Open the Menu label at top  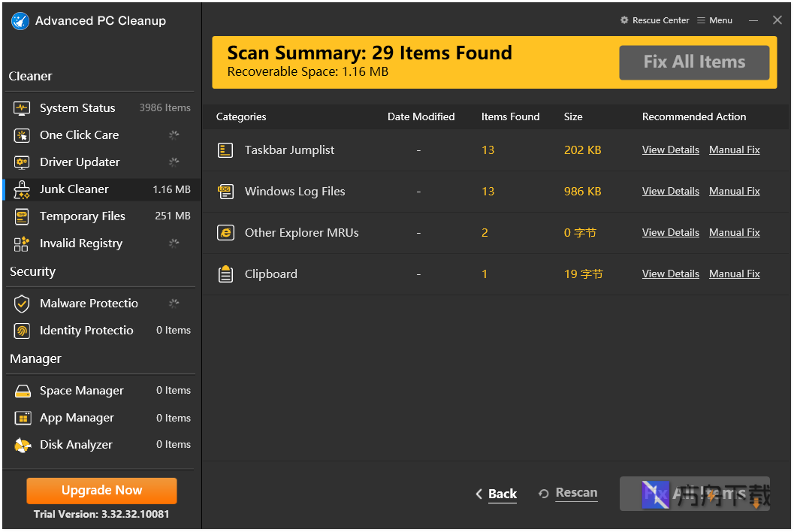(x=720, y=20)
